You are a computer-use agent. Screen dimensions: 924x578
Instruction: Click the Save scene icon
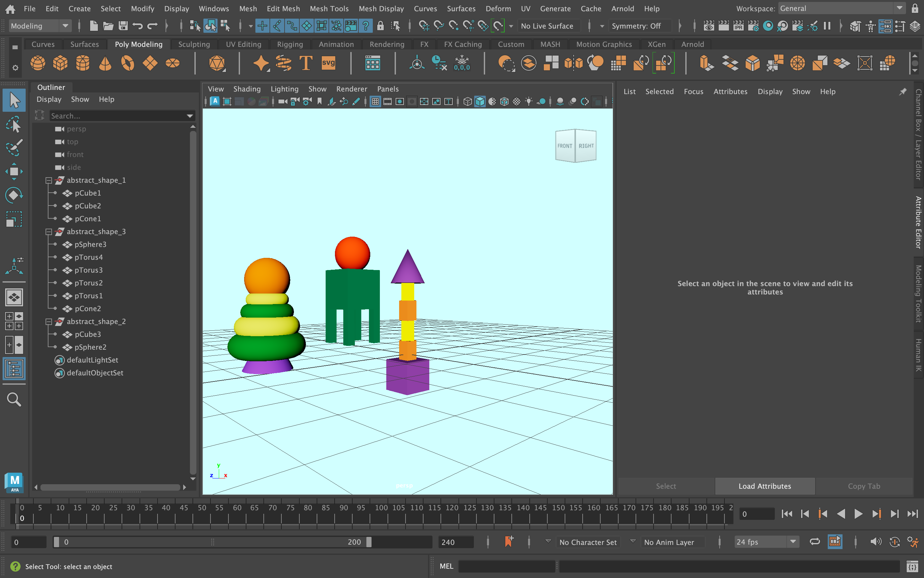123,26
